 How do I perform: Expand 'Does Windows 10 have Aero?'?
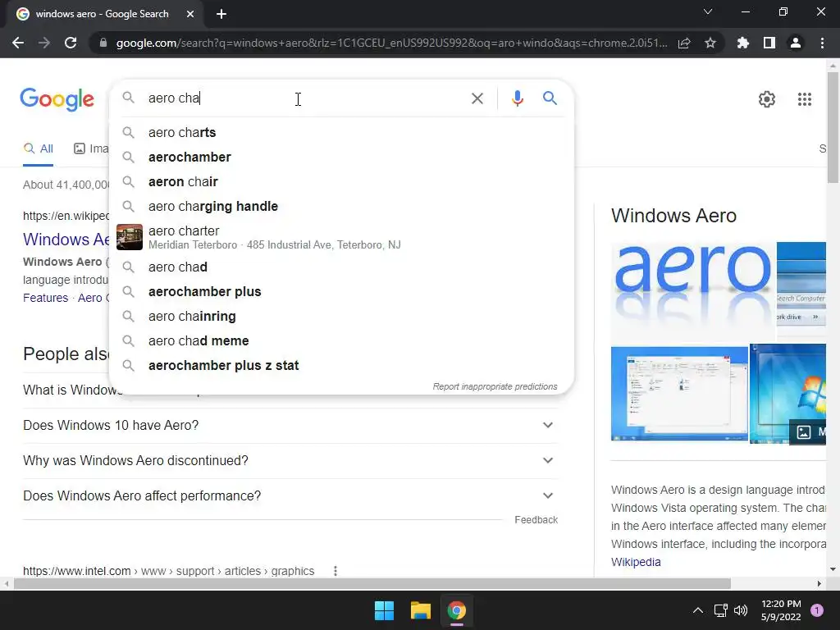tap(290, 426)
